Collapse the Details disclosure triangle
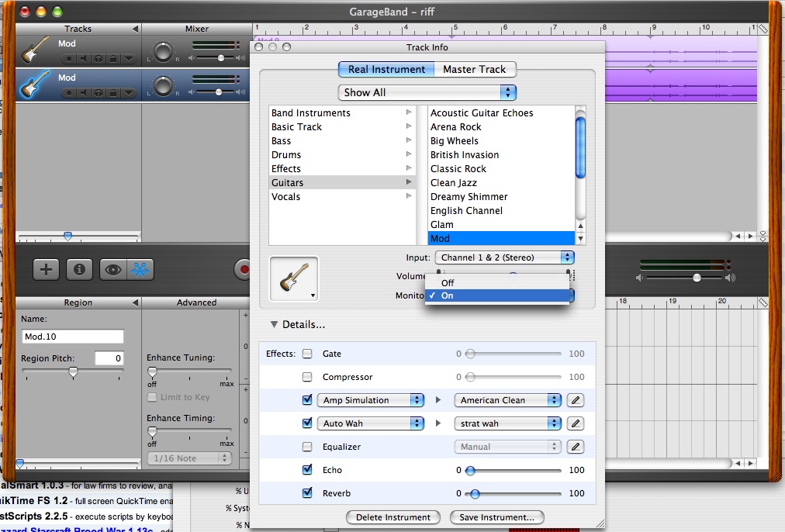The height and width of the screenshot is (532, 785). [274, 324]
